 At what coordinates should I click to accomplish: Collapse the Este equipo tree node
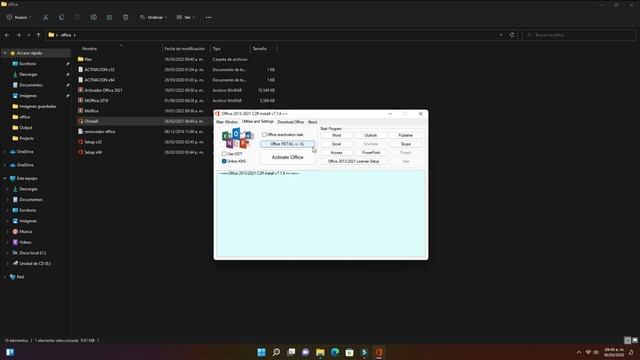pos(5,178)
